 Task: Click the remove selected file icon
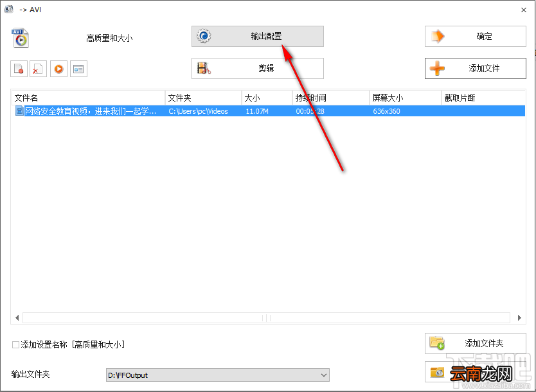point(19,69)
